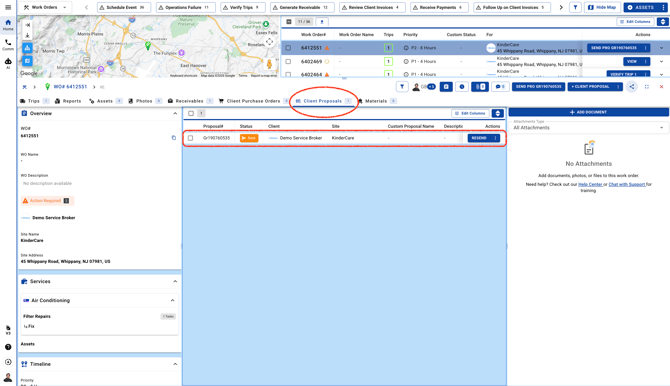Open more options on RESEND button
The width and height of the screenshot is (670, 386).
pos(495,138)
